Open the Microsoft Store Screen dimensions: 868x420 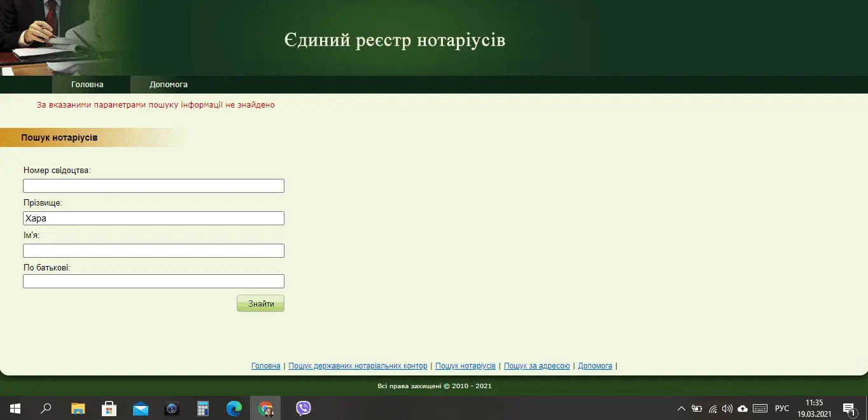[x=109, y=408]
